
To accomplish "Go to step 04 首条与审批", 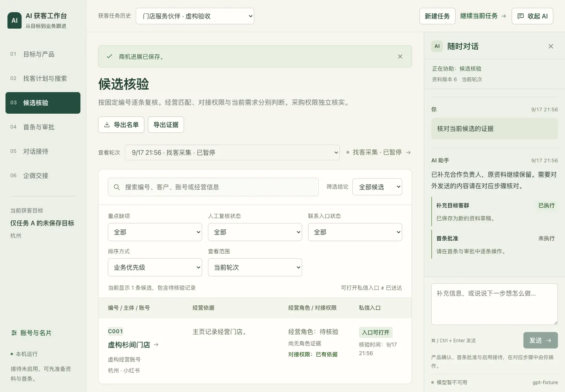I will click(43, 127).
